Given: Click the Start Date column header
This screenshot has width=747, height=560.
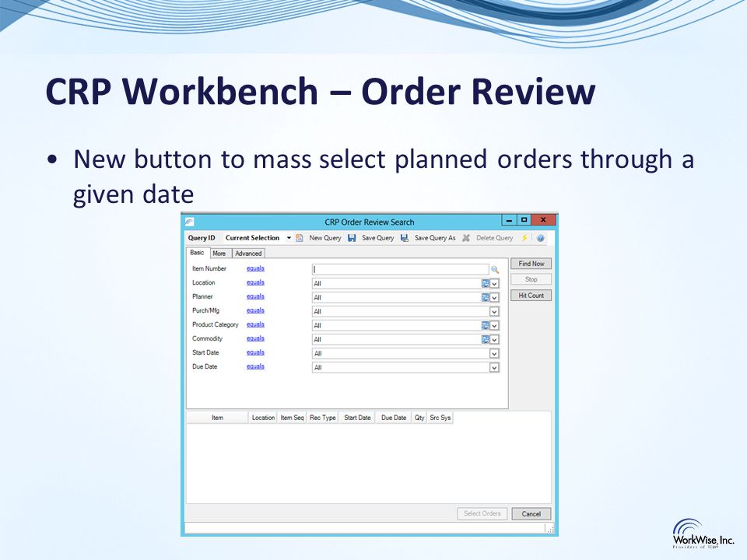Looking at the screenshot, I should click(x=357, y=418).
